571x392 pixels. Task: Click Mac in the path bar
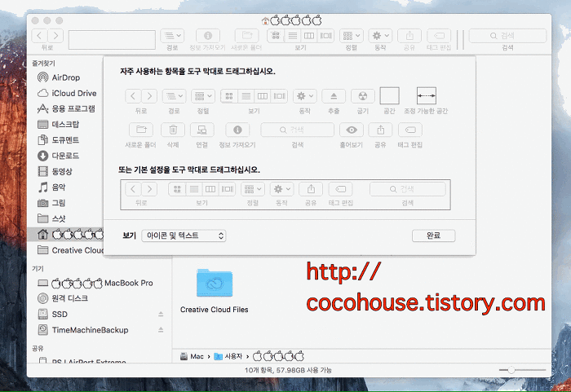click(192, 356)
